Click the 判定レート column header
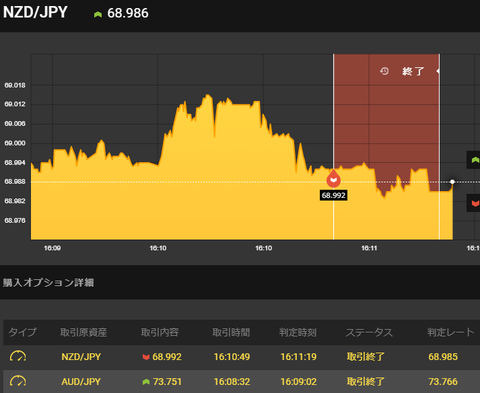Viewport: 480px width, 393px height. pos(451,332)
